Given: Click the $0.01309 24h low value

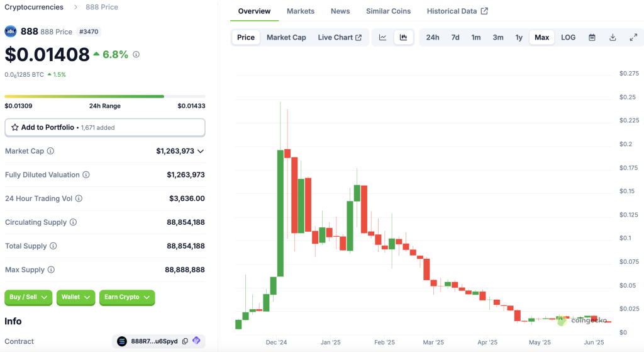Looking at the screenshot, I should coord(18,106).
